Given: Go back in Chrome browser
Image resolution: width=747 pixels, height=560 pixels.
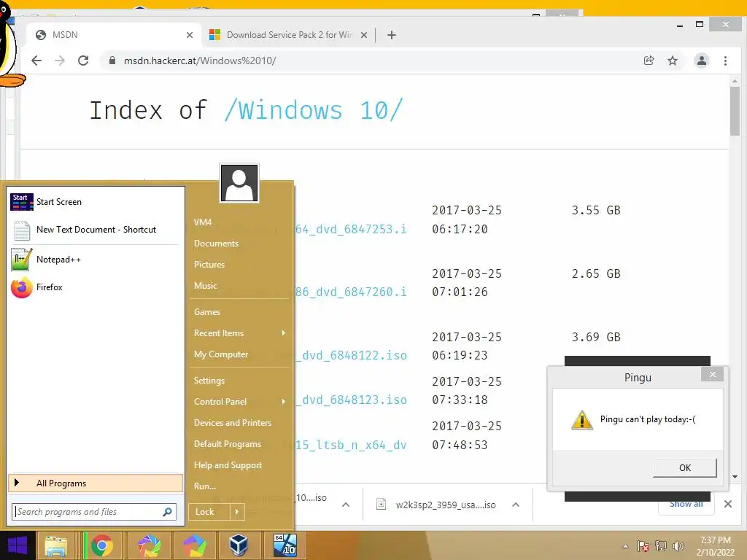Looking at the screenshot, I should pos(36,61).
